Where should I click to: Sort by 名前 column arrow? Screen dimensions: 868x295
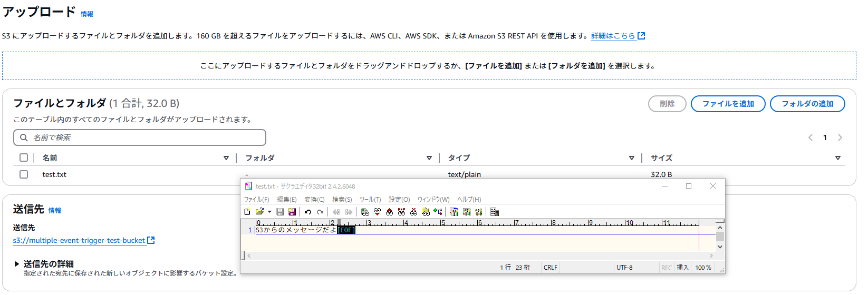[x=226, y=158]
